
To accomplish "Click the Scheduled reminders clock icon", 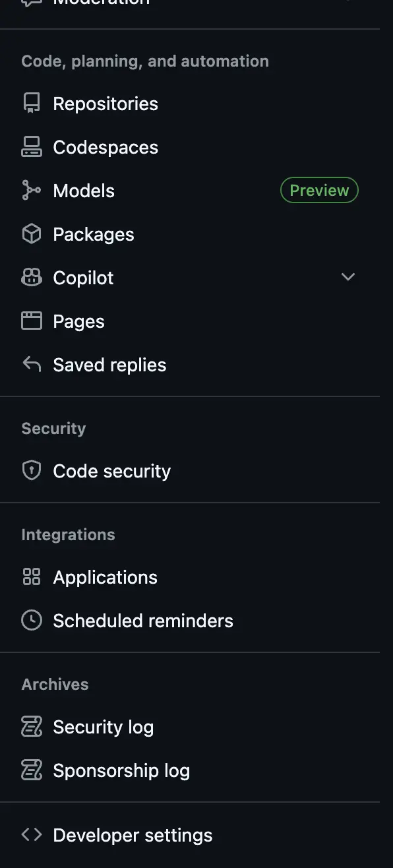I will (x=30, y=619).
